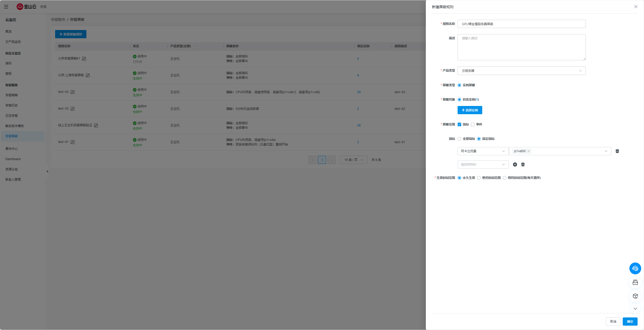Open the 网卡出流量 metric dropdown

coord(483,151)
